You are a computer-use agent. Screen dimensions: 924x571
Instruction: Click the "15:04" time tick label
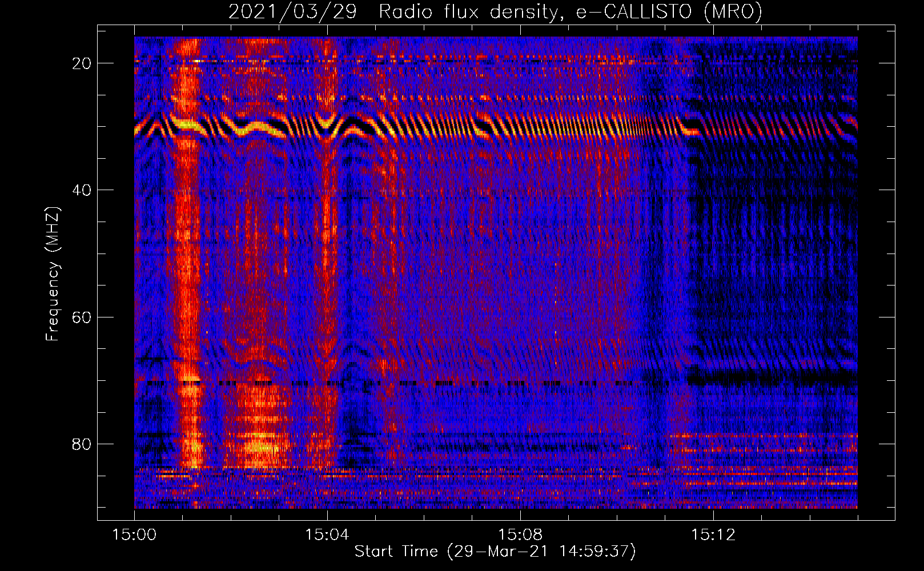click(327, 535)
